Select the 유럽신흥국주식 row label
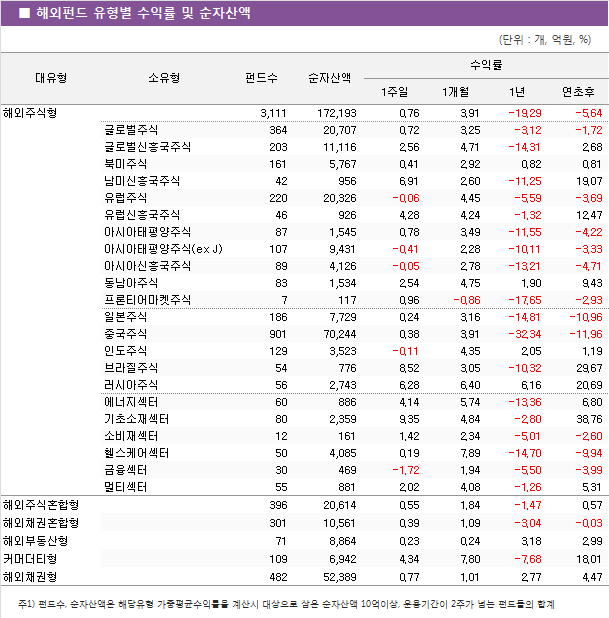This screenshot has height=618, width=609. click(x=142, y=215)
